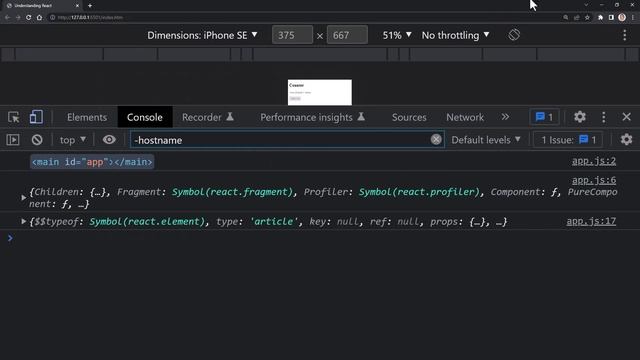Open the browser profile avatar

622,17
